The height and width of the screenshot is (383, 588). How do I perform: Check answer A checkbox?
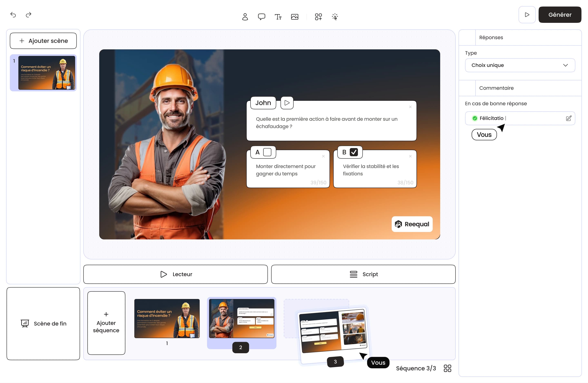click(x=267, y=152)
